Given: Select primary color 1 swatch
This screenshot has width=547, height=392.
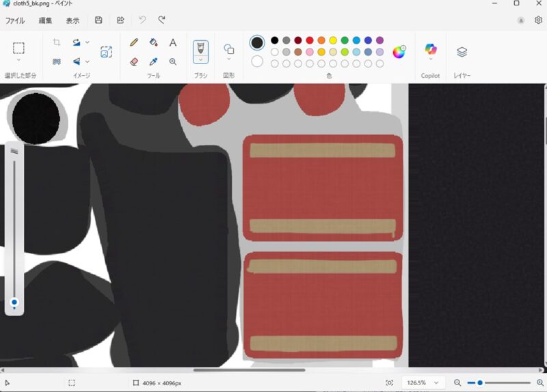Looking at the screenshot, I should 257,43.
